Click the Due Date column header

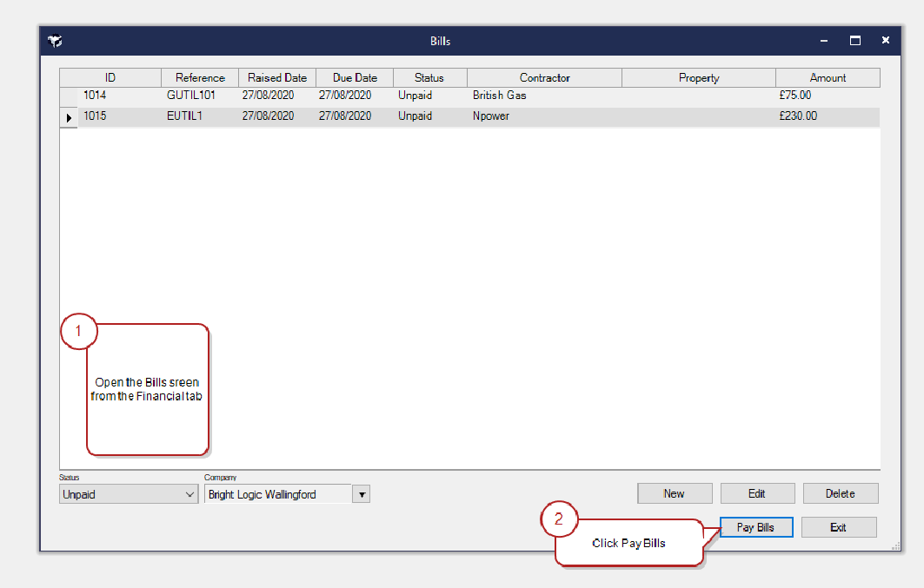[355, 78]
